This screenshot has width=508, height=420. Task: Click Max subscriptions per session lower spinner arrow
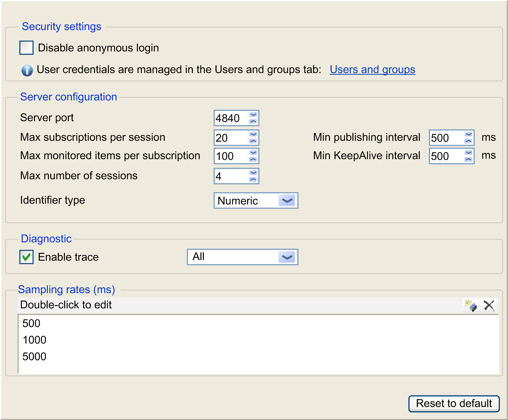pyautogui.click(x=253, y=141)
